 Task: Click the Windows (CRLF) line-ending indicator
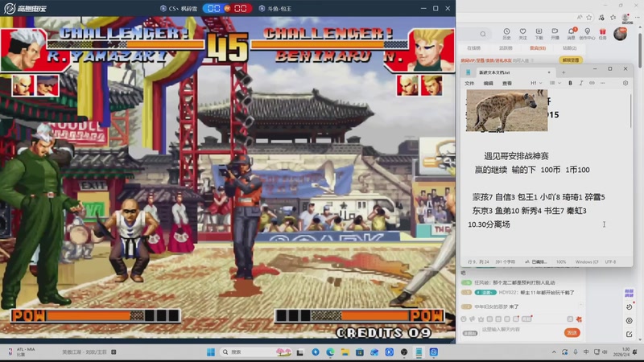pos(587,262)
